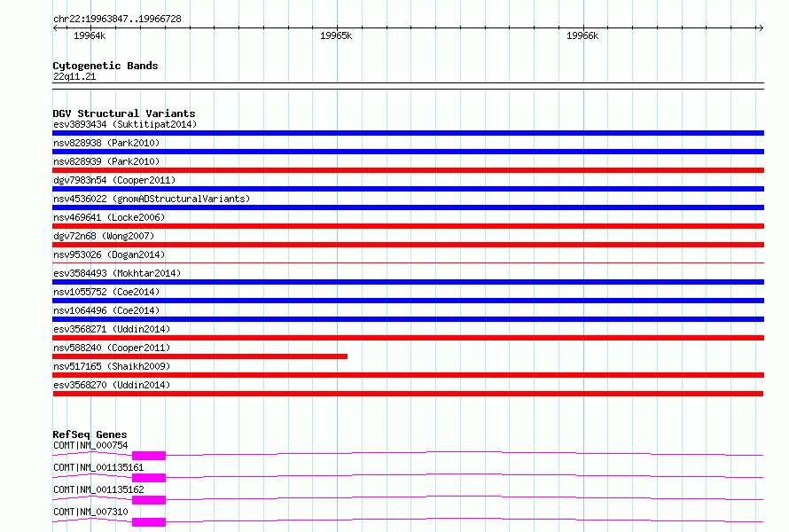Viewport: 789px width, 532px height.
Task: Select blue bar under esv3584493
Action: 408,282
